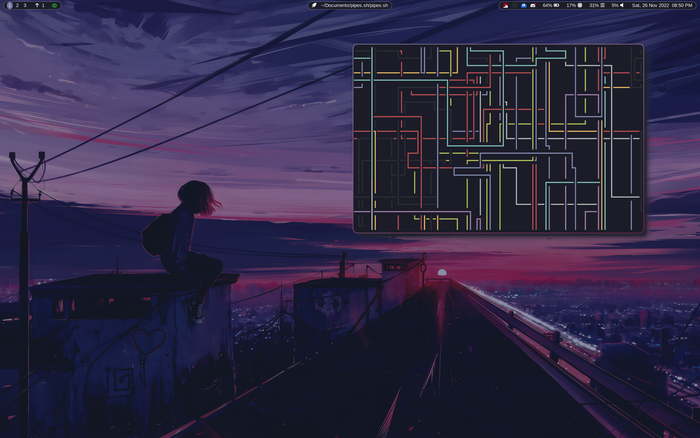Open the CPU usage 17% indicator
Image resolution: width=700 pixels, height=438 pixels.
[574, 5]
